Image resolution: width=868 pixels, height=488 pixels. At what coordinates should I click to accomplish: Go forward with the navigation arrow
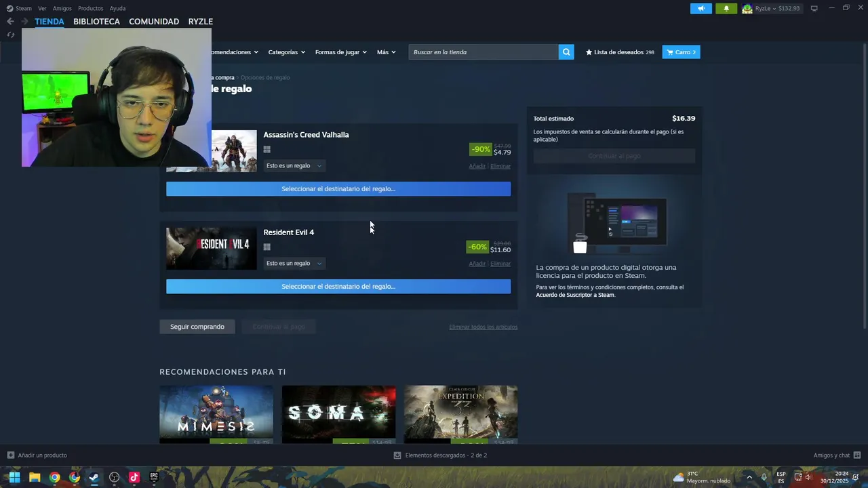[24, 22]
